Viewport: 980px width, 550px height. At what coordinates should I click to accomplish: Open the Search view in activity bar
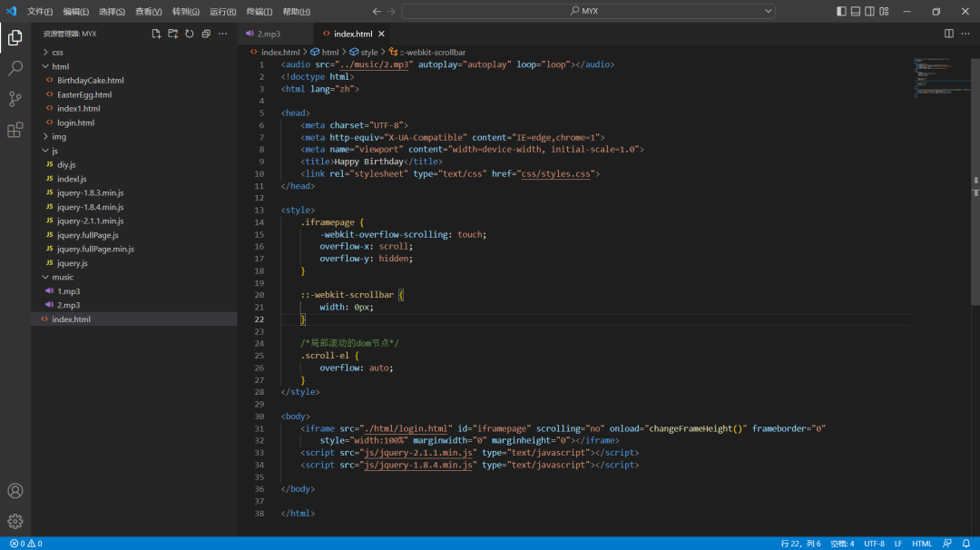click(15, 68)
